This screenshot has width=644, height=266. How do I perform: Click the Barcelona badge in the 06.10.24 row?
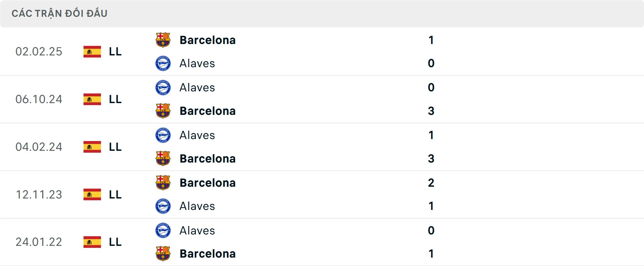[x=163, y=111]
